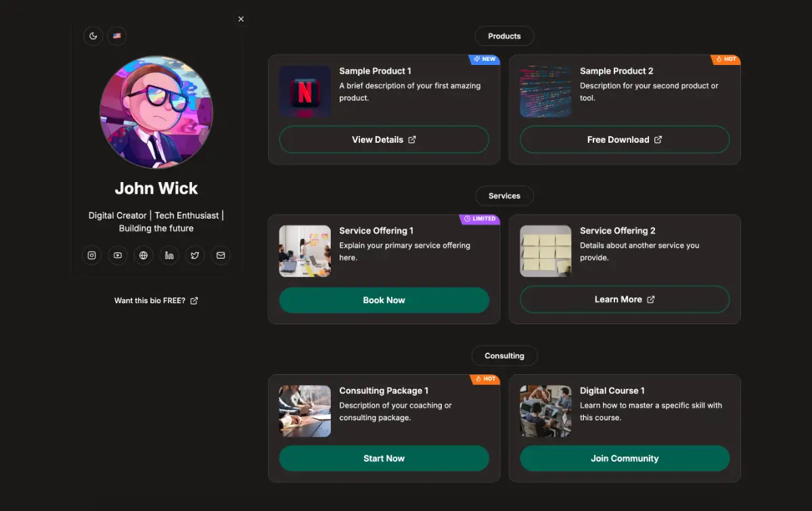812x511 pixels.
Task: Open the Twitter bird icon
Action: click(x=195, y=255)
